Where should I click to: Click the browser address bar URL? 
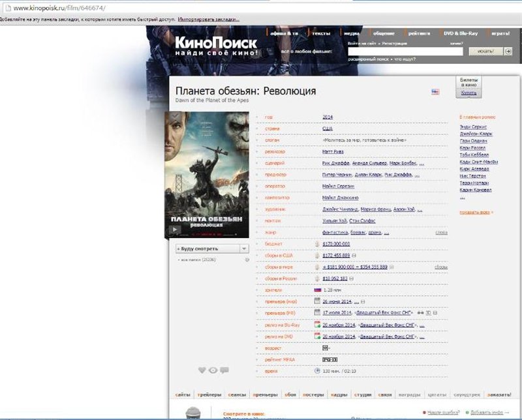[x=59, y=8]
